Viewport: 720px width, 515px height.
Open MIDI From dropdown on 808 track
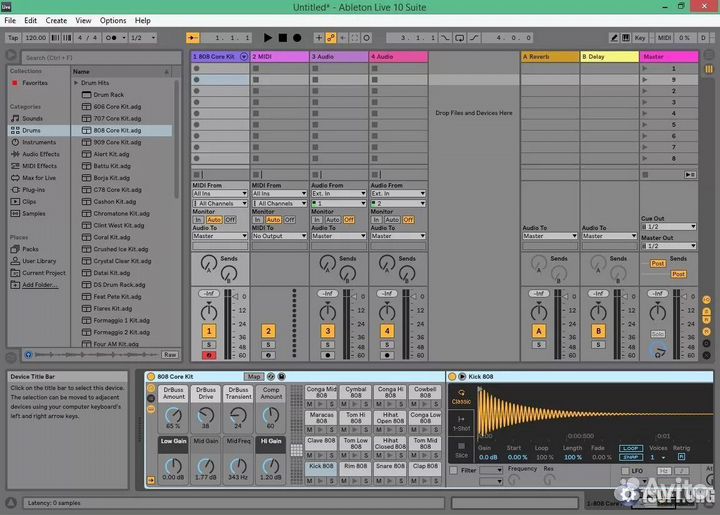click(220, 194)
